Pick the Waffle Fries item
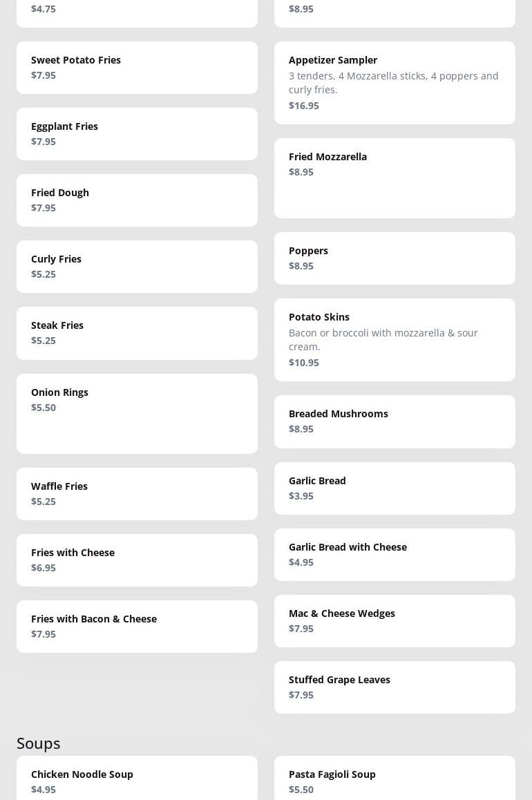Viewport: 532px width, 800px height. (137, 493)
